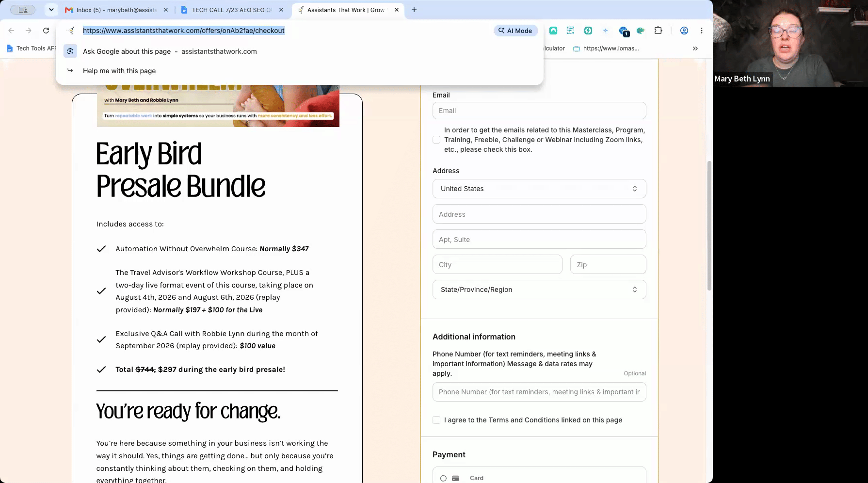868x483 pixels.
Task: Agree to the Terms and Conditions checkbox
Action: pyautogui.click(x=436, y=420)
